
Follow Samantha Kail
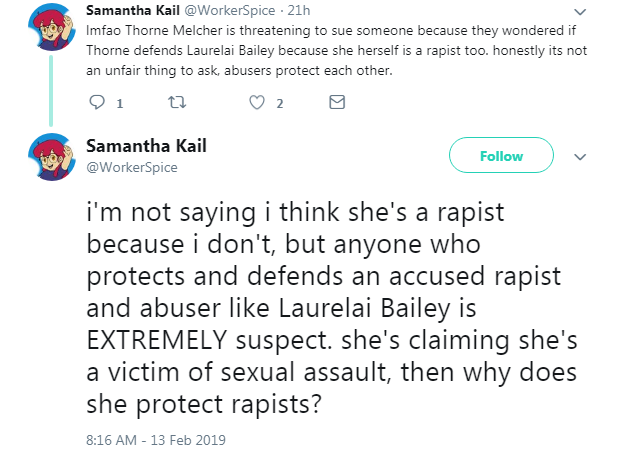tap(501, 155)
